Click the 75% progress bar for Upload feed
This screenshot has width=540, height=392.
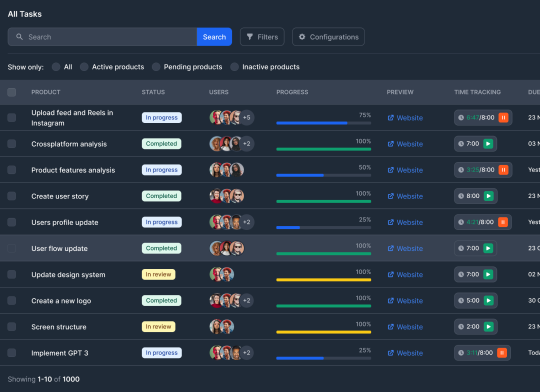324,123
